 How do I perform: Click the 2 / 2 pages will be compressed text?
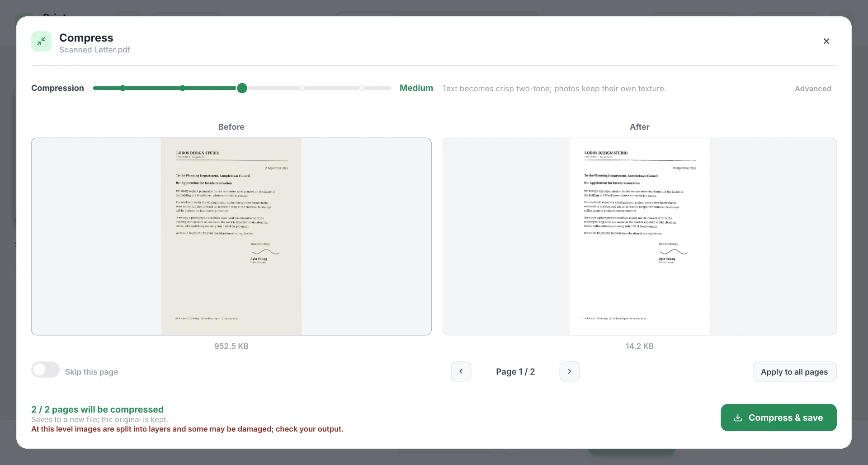97,409
